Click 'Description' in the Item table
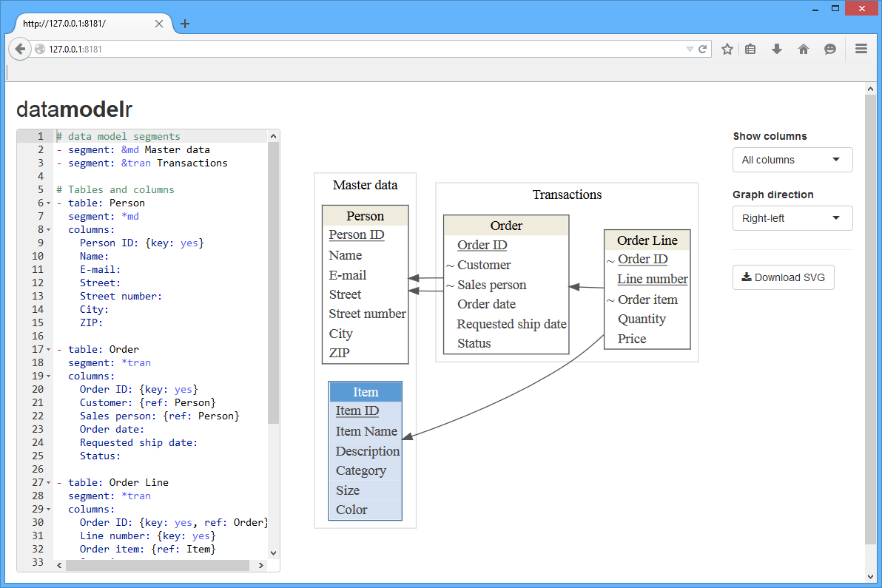This screenshot has width=882, height=588. pyautogui.click(x=367, y=451)
